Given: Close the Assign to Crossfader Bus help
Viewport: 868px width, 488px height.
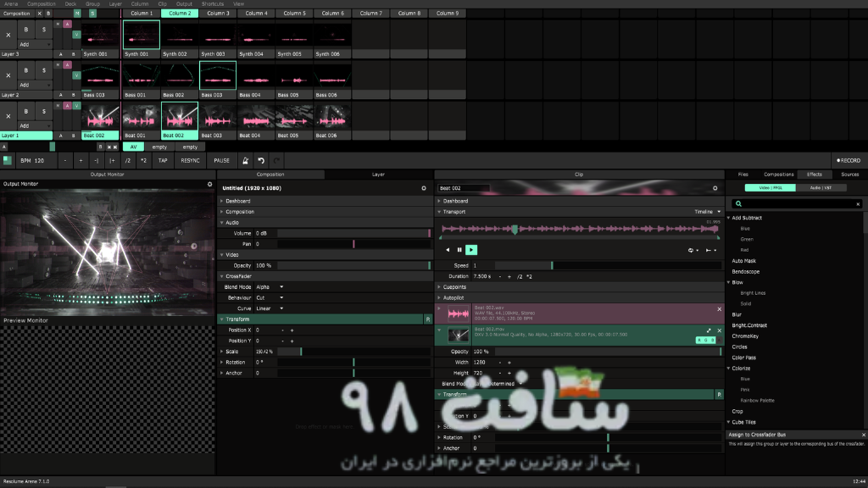Looking at the screenshot, I should tap(864, 435).
